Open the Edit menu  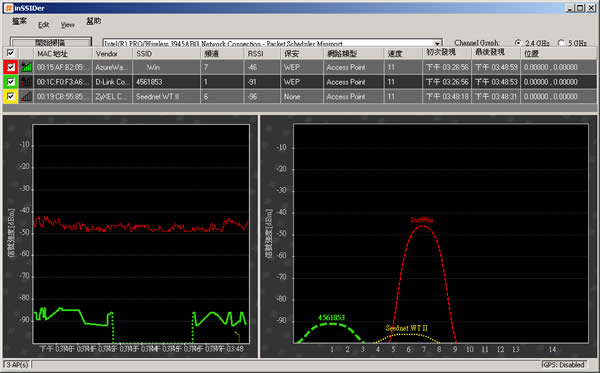(x=43, y=24)
